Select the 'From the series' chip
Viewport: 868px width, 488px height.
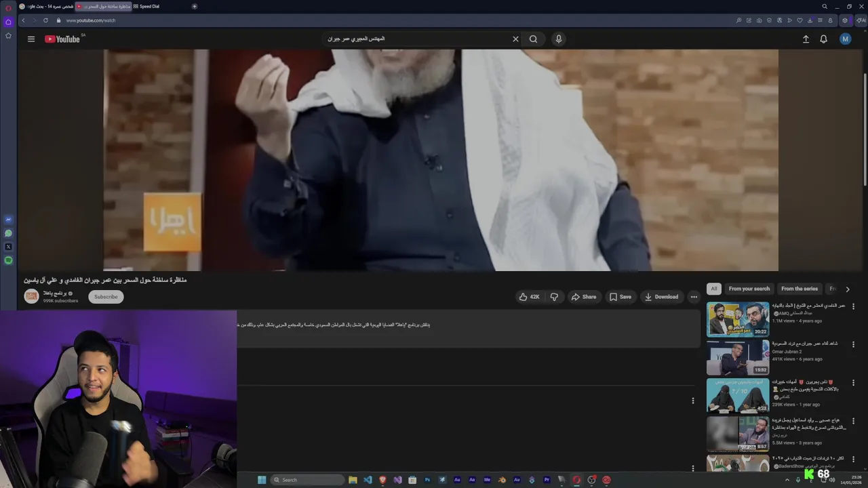coord(800,289)
